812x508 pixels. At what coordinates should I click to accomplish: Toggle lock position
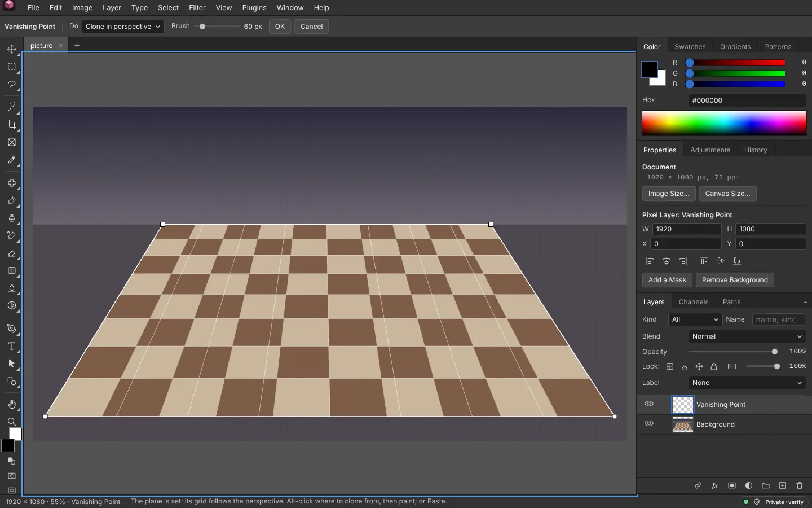pyautogui.click(x=699, y=366)
